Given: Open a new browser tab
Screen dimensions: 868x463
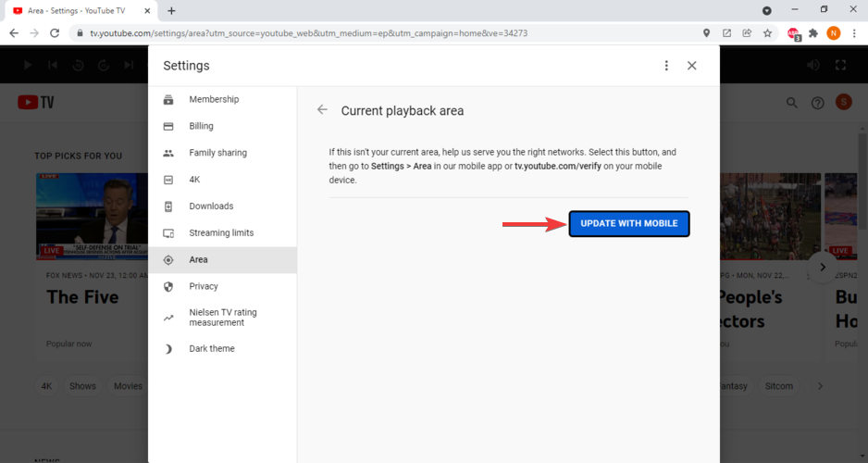Looking at the screenshot, I should click(171, 10).
